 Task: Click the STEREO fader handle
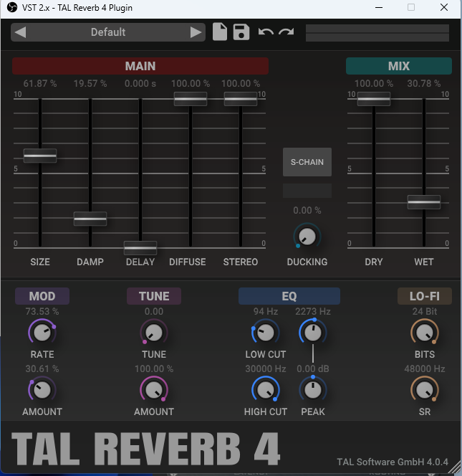click(x=241, y=99)
